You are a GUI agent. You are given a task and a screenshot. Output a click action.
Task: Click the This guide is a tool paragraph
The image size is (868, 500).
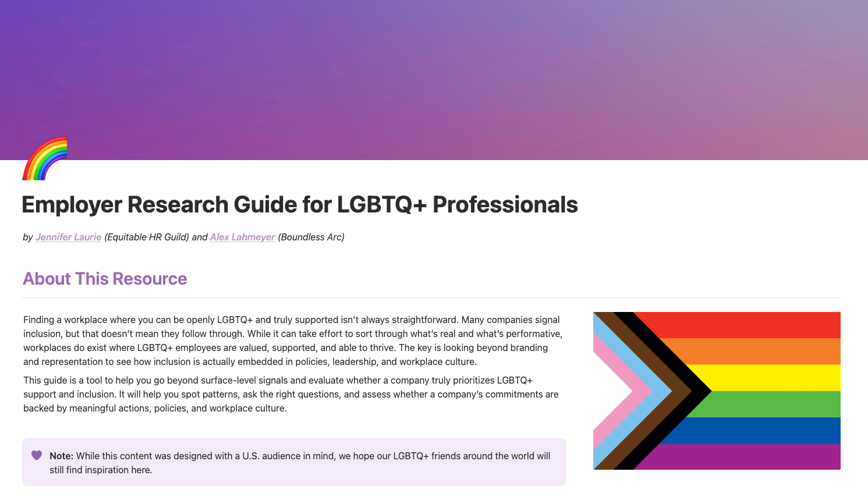[x=291, y=394]
